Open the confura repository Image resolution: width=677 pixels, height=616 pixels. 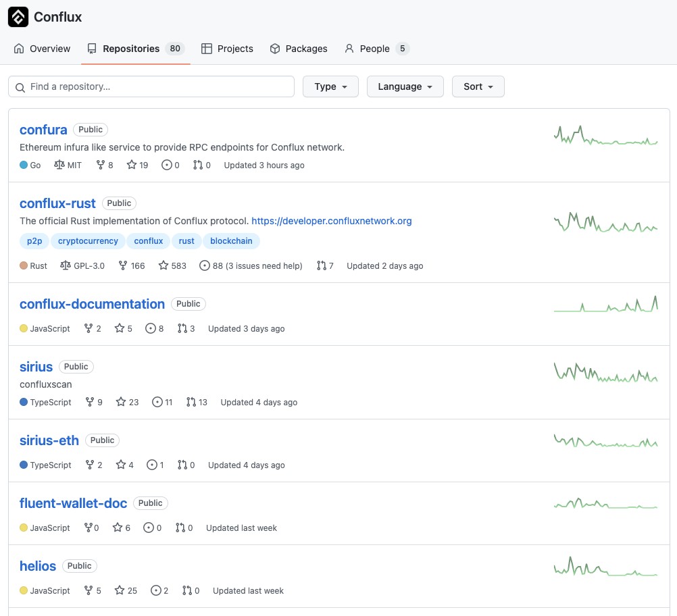click(x=43, y=130)
